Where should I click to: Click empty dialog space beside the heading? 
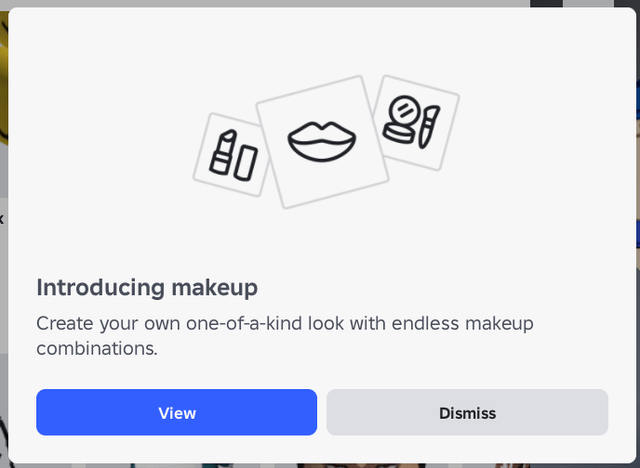point(450,288)
